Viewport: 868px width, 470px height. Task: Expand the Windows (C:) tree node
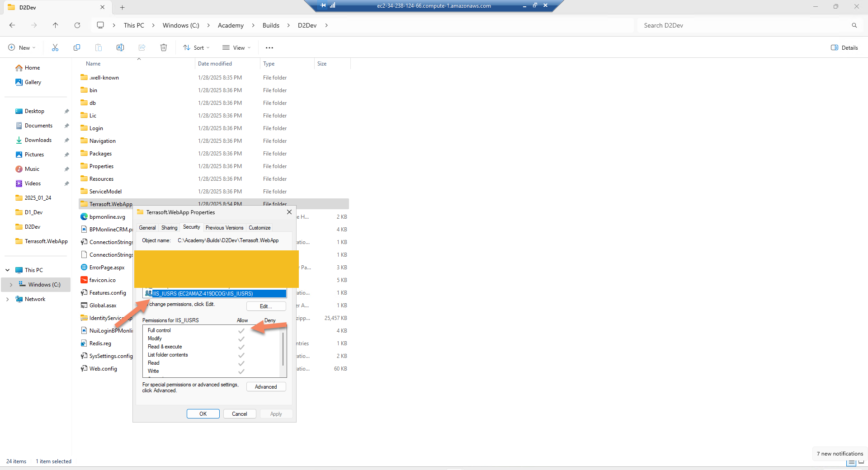(x=11, y=285)
